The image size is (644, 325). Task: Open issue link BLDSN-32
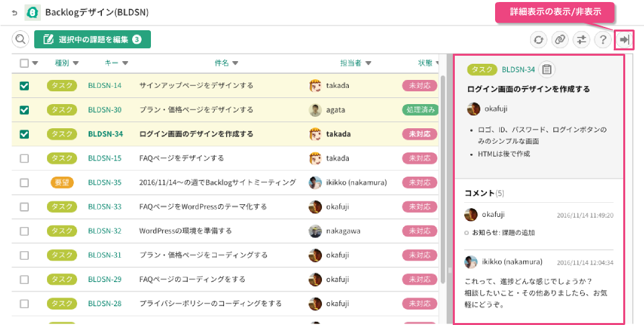coord(105,231)
